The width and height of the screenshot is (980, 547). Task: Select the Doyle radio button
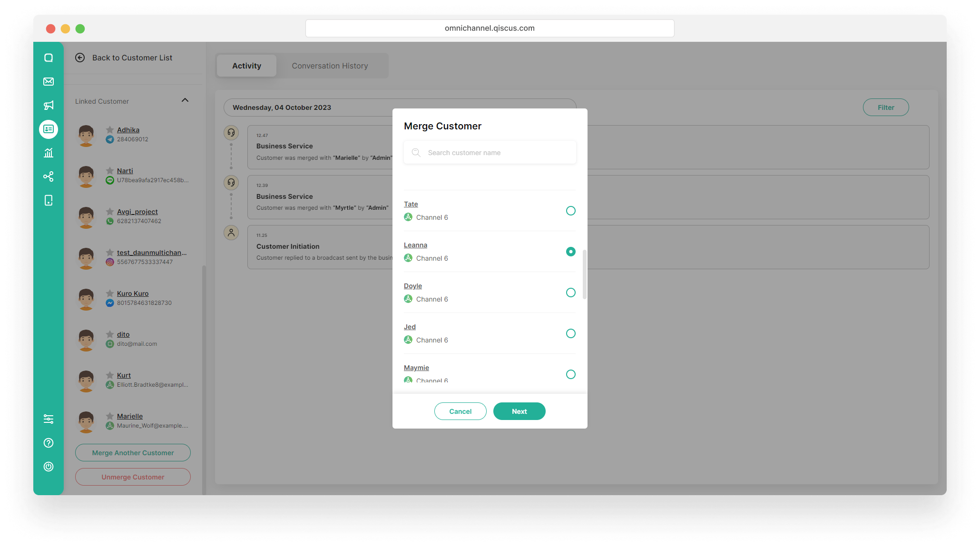click(570, 293)
